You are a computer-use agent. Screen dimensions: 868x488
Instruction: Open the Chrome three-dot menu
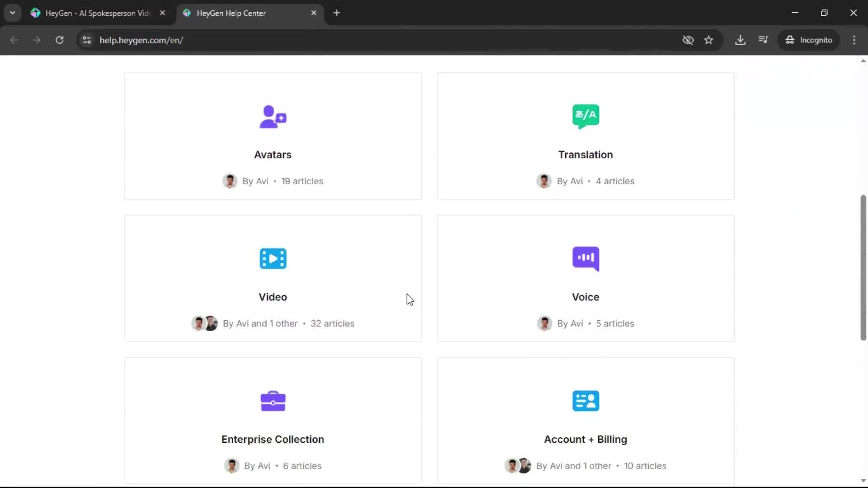click(x=854, y=40)
